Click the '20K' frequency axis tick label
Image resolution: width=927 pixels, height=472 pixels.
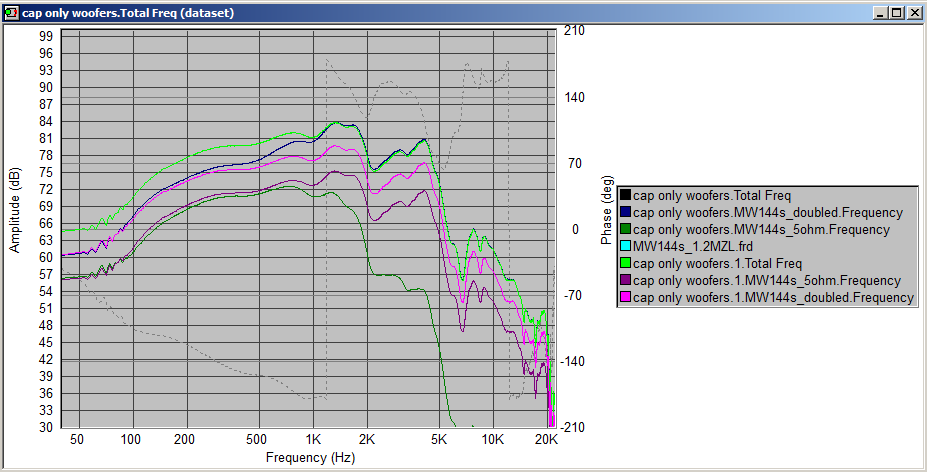click(546, 439)
